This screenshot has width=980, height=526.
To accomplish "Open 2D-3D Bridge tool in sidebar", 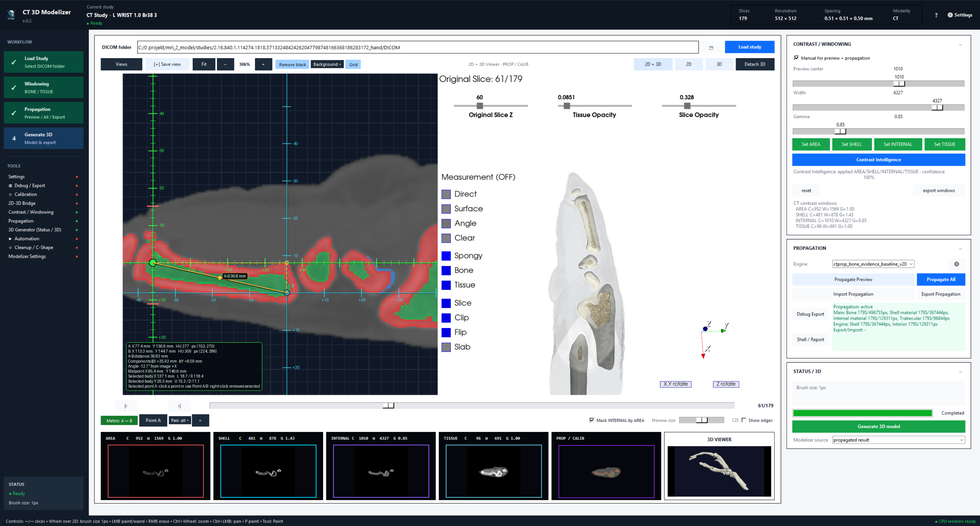I will tap(22, 203).
